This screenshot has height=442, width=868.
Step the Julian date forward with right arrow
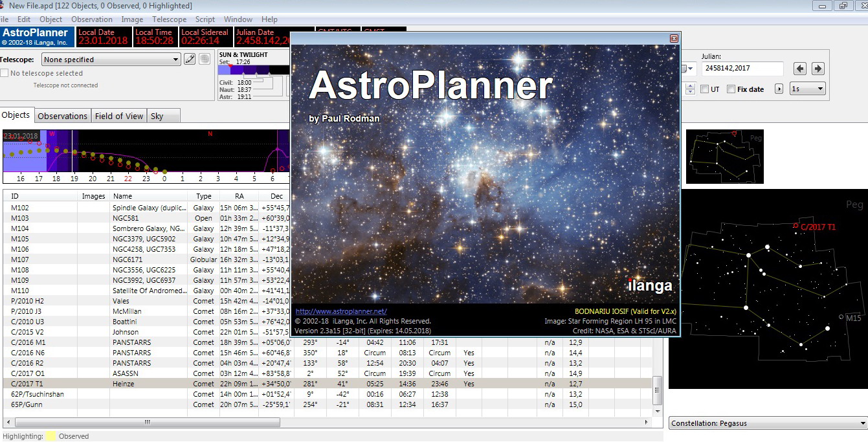click(818, 69)
